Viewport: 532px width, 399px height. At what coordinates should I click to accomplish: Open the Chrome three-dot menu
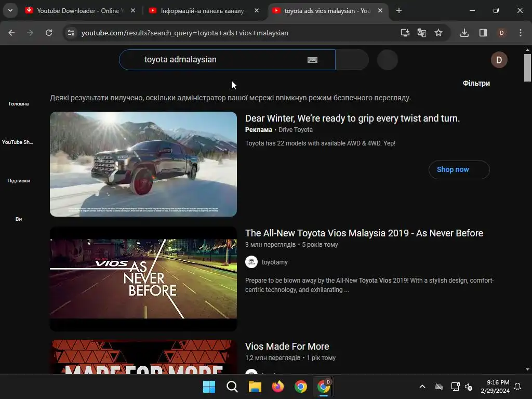[521, 33]
